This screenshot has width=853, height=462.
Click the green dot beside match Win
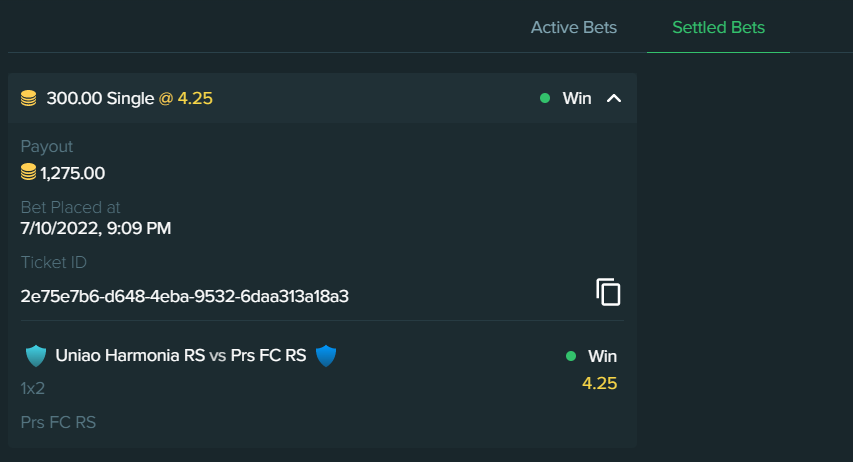(571, 356)
